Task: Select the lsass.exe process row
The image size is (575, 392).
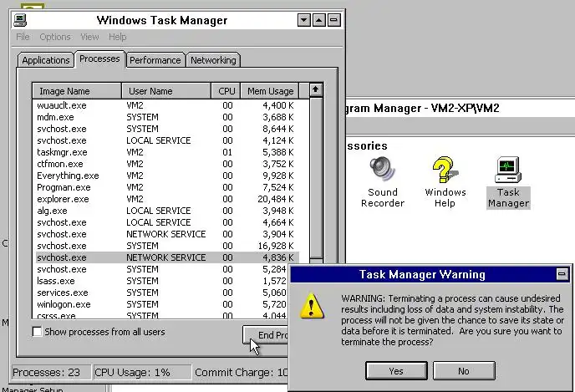Action: (x=161, y=281)
